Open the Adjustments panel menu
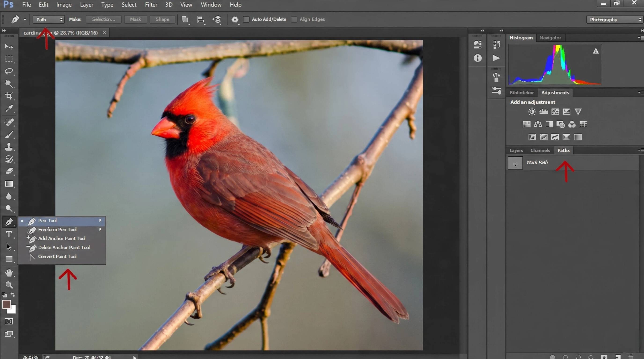The height and width of the screenshot is (359, 644). [641, 93]
